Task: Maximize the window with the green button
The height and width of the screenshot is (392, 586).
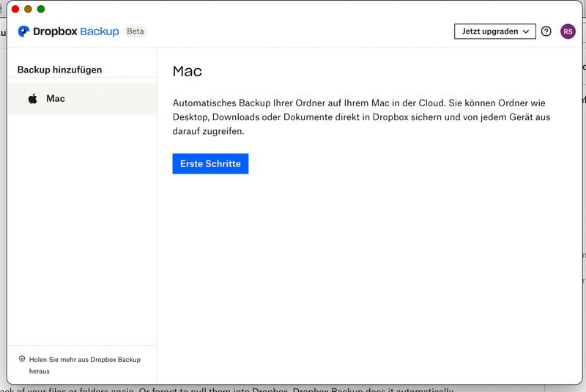Action: click(41, 9)
